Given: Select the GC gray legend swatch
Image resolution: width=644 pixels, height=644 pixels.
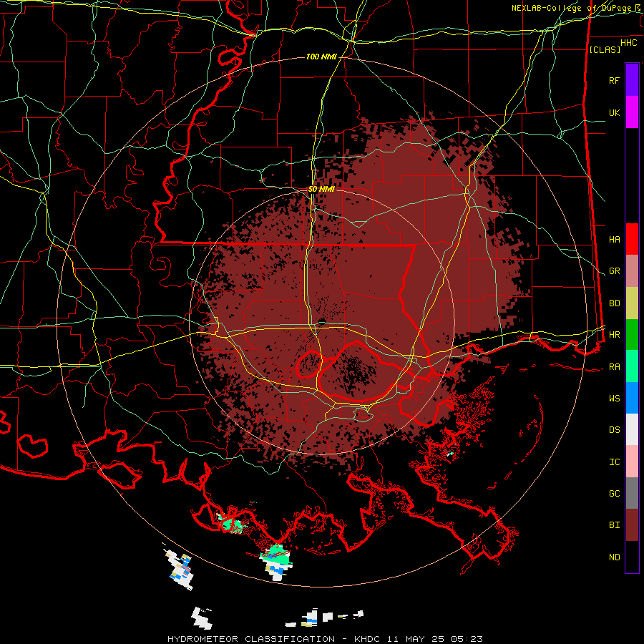Looking at the screenshot, I should click(632, 493).
